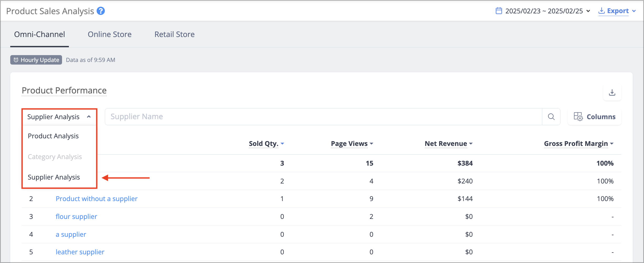Sort by Page Views column arrow
The height and width of the screenshot is (263, 644).
point(371,144)
